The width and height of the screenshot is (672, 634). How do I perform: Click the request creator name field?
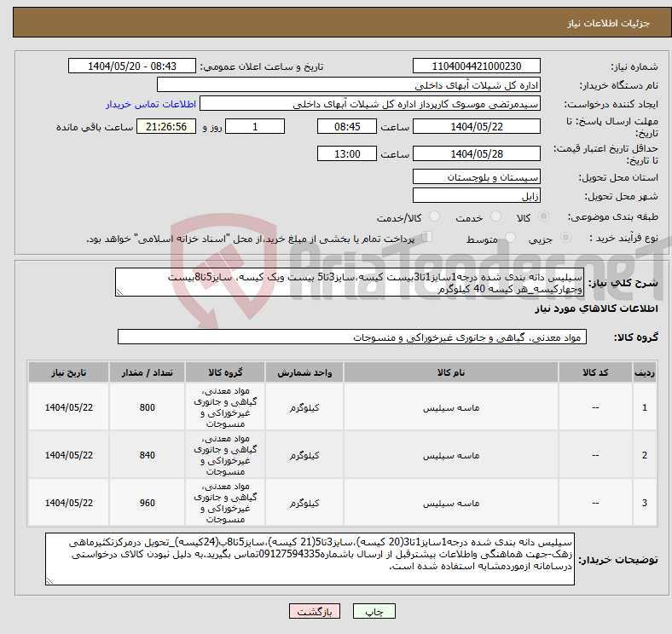click(370, 104)
